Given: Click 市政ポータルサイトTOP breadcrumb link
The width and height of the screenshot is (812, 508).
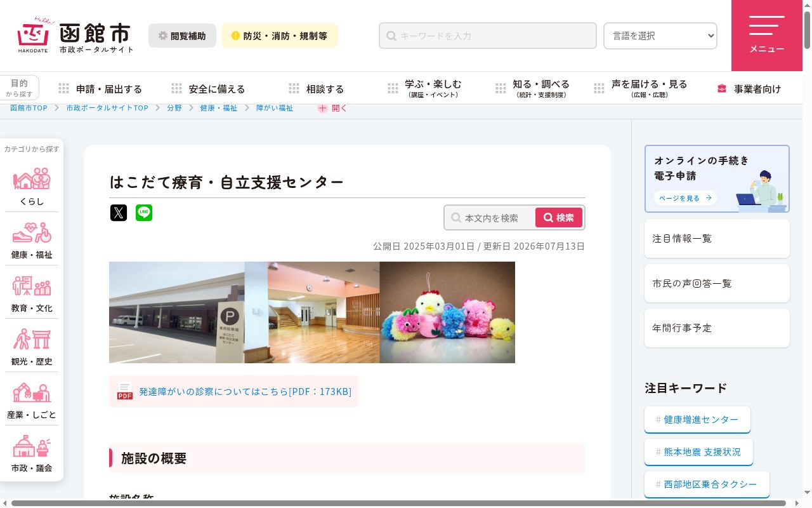Looking at the screenshot, I should tap(107, 108).
